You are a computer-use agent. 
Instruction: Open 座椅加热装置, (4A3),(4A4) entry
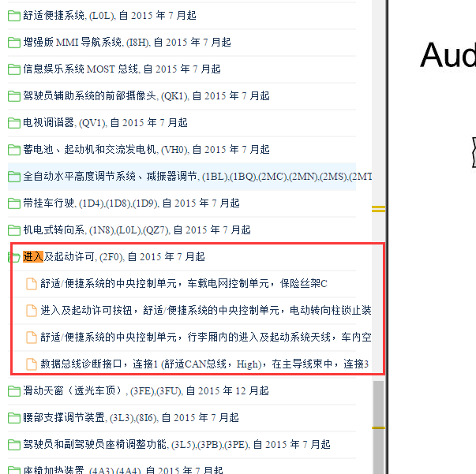pyautogui.click(x=123, y=470)
